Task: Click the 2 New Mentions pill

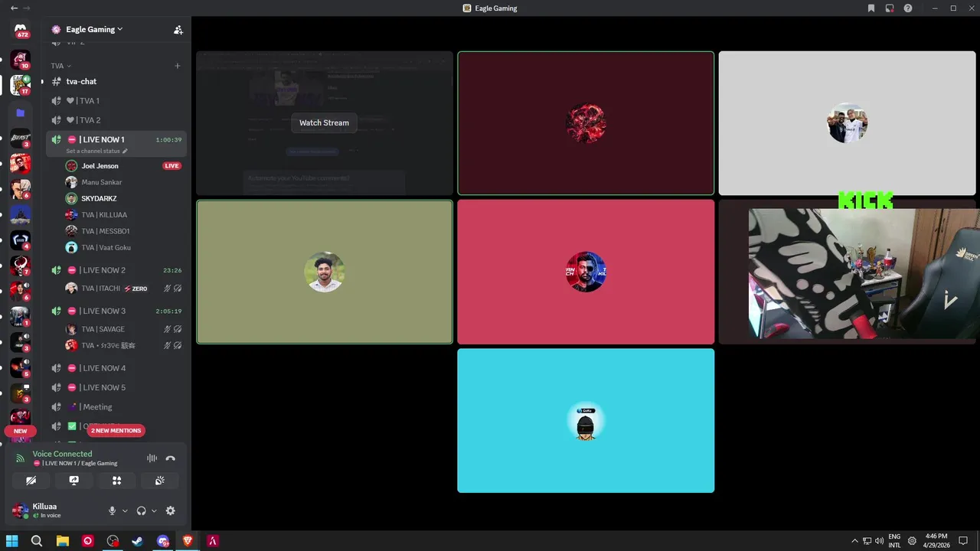Action: coord(116,431)
